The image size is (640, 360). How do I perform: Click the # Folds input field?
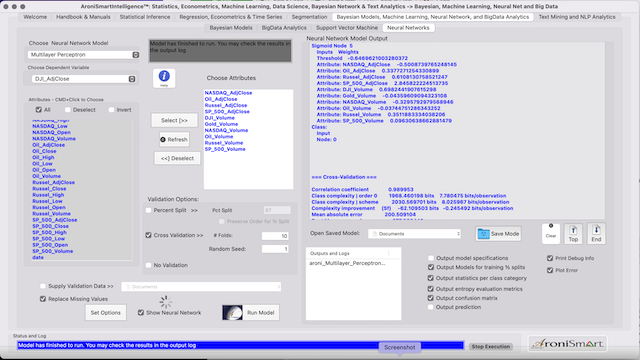tap(275, 236)
